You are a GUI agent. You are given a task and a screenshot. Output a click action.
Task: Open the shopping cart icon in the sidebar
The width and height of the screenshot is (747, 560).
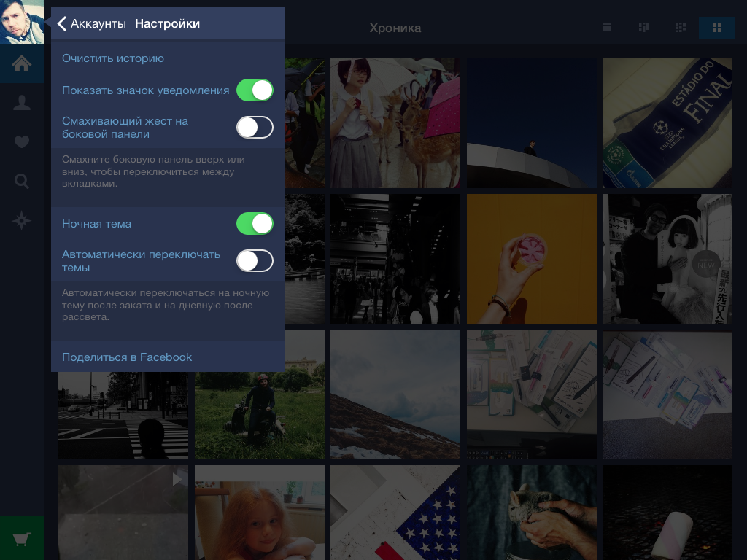click(x=21, y=539)
